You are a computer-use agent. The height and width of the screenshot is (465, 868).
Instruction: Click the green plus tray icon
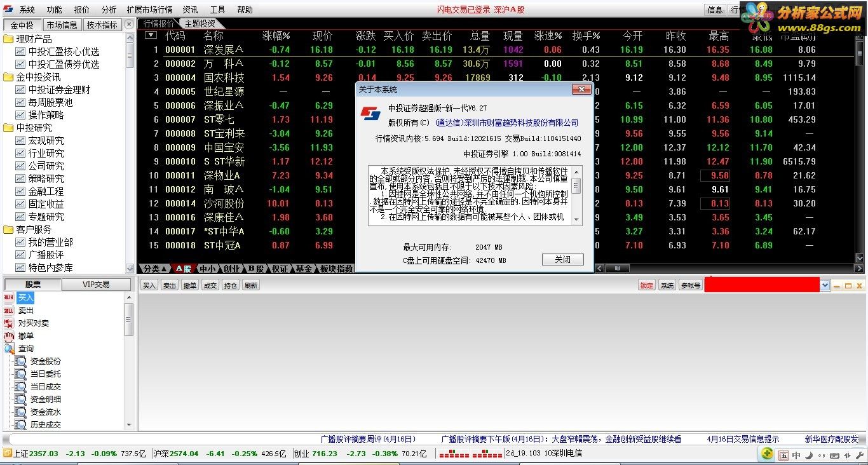click(x=768, y=454)
